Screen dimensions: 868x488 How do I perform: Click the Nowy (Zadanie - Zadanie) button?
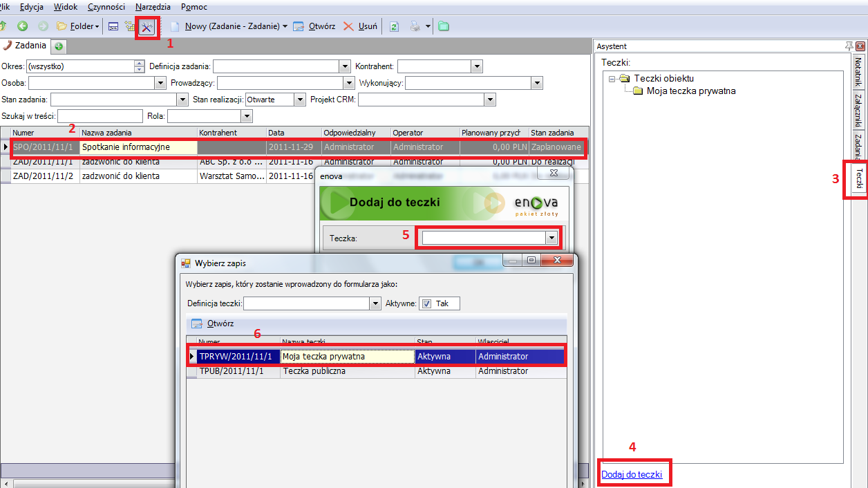(225, 26)
